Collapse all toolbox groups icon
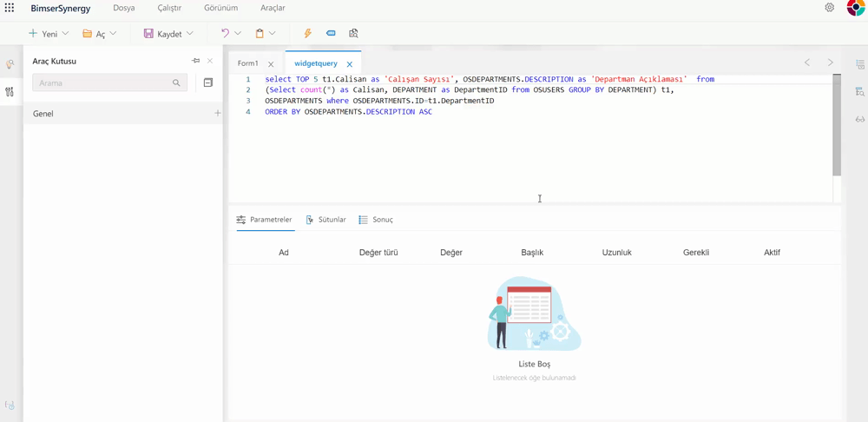The height and width of the screenshot is (422, 868). point(208,83)
